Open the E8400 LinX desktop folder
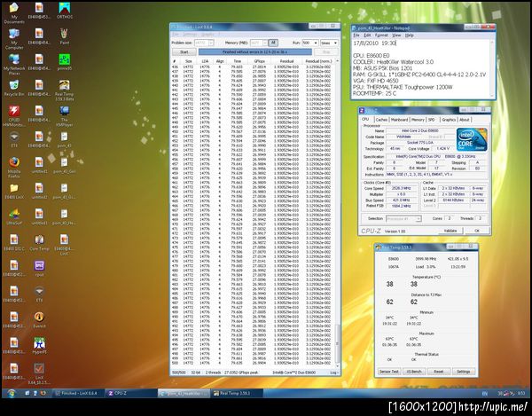532x416 pixels. click(x=14, y=191)
